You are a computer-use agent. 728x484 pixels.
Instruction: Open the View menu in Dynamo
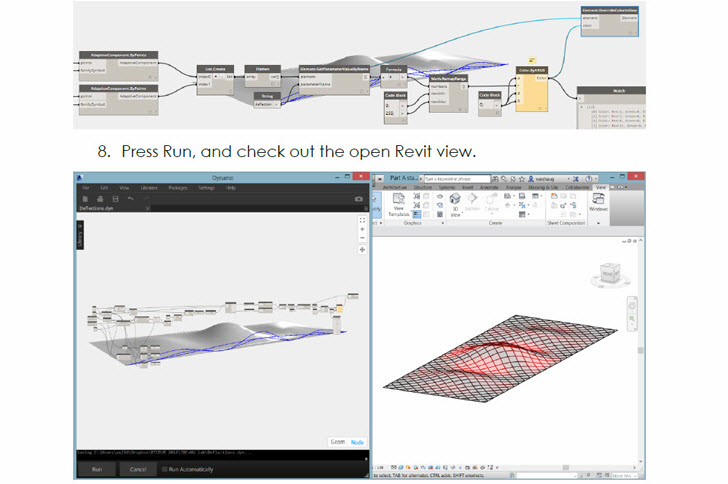pos(124,188)
